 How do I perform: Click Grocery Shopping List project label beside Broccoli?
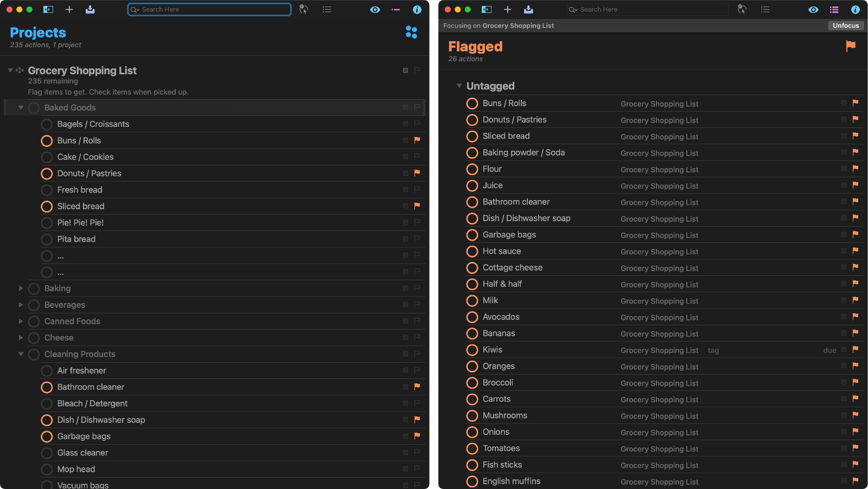click(659, 383)
